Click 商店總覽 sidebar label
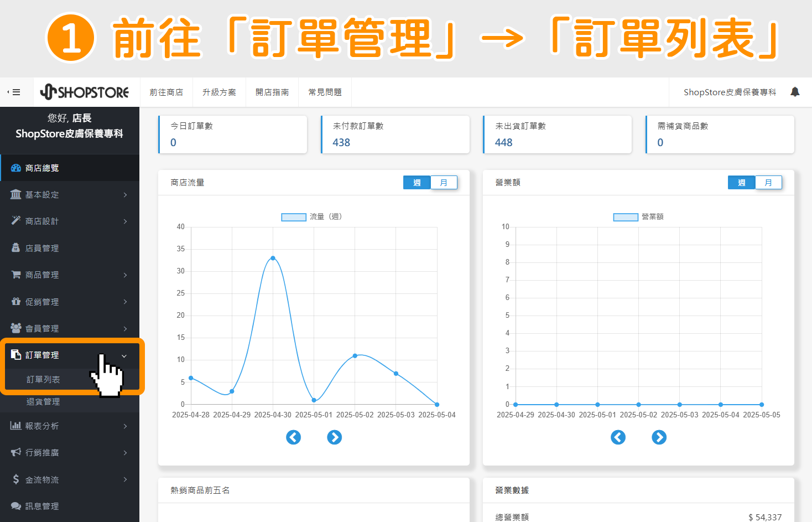This screenshot has height=522, width=812. click(x=42, y=168)
